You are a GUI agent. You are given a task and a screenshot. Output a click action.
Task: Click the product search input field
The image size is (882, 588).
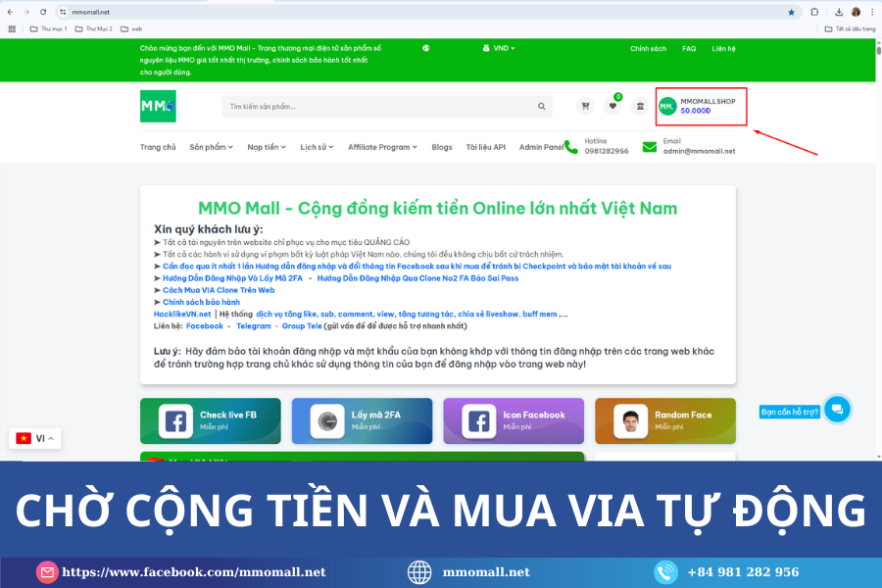click(377, 106)
